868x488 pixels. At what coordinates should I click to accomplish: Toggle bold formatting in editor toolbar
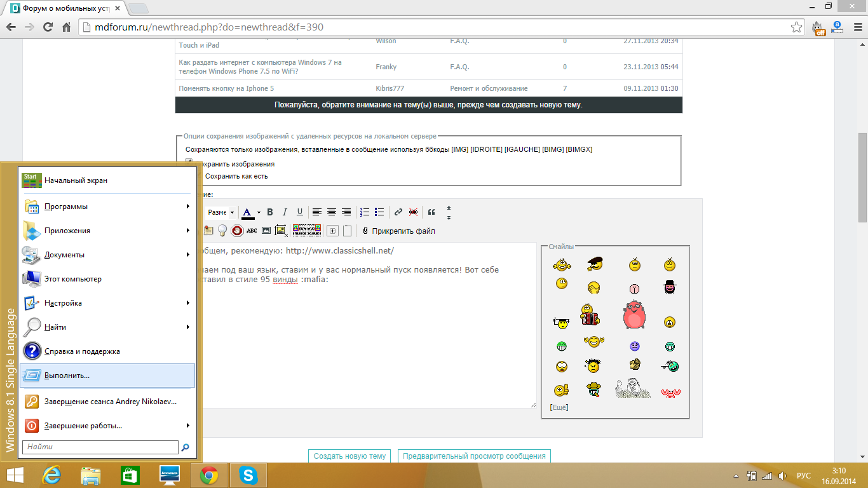coord(270,212)
